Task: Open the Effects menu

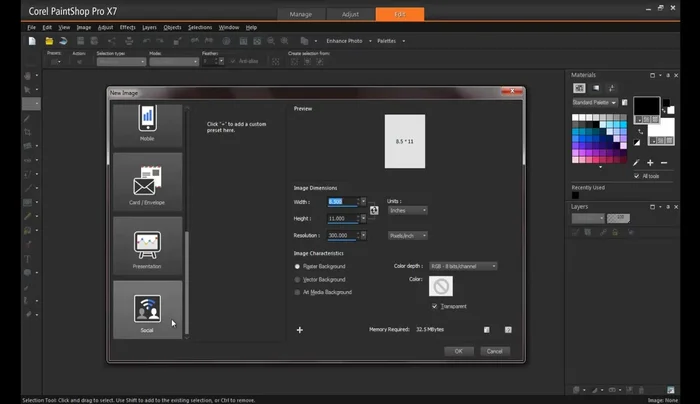Action: [127, 27]
